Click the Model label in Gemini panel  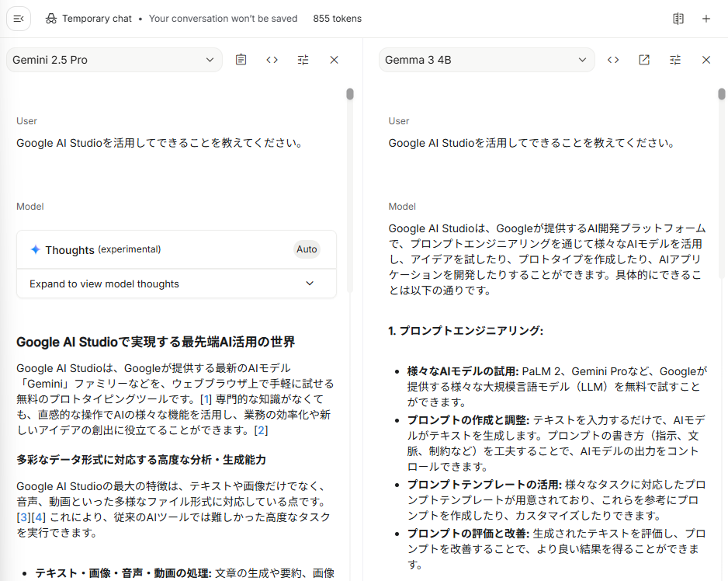[30, 207]
